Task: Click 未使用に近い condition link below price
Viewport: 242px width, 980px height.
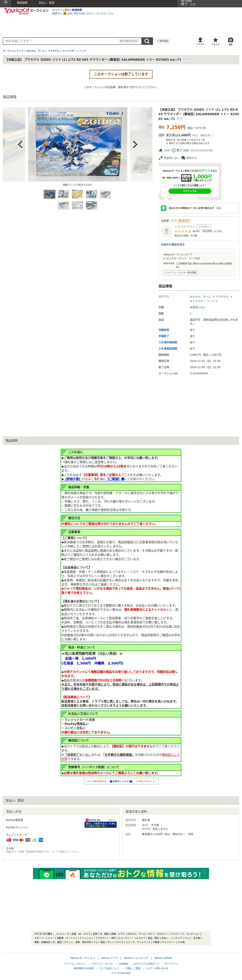Action: tap(172, 158)
